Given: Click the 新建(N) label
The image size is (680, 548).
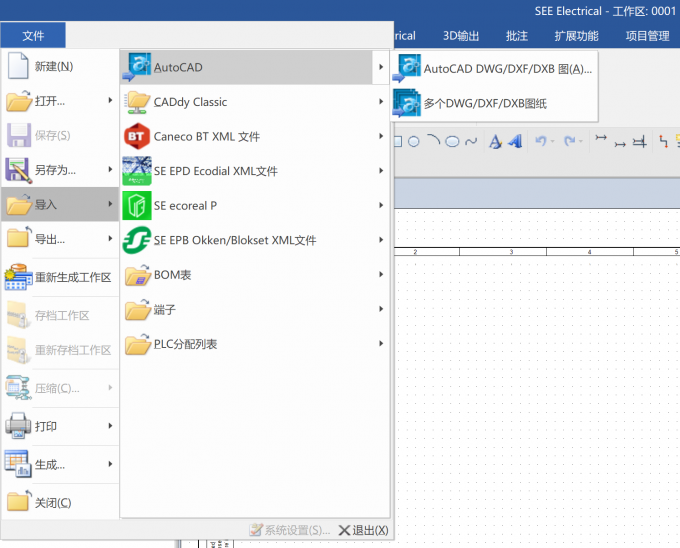Looking at the screenshot, I should (54, 66).
